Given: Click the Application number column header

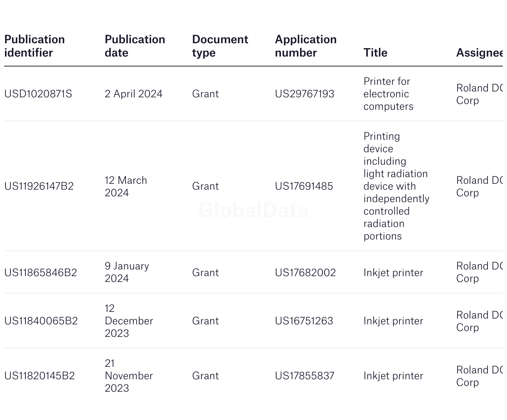Looking at the screenshot, I should tap(305, 46).
